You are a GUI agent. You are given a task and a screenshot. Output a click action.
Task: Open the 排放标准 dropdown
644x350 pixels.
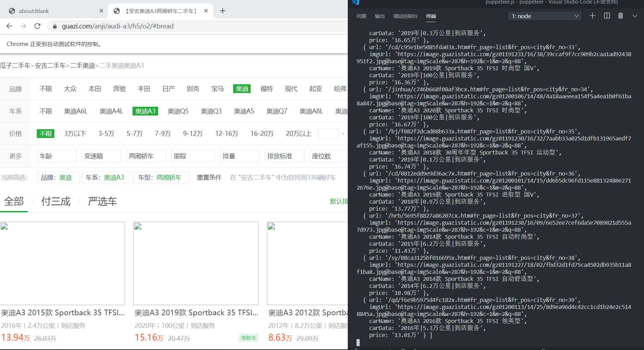tap(284, 156)
